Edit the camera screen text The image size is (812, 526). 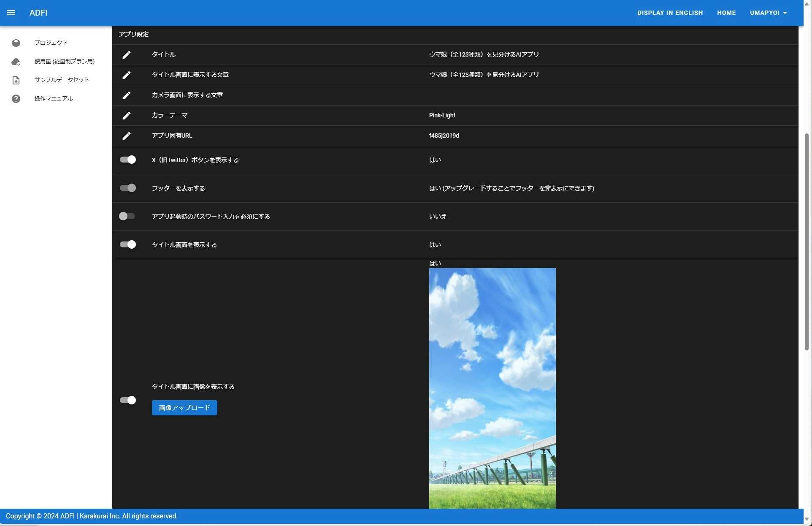pyautogui.click(x=127, y=95)
